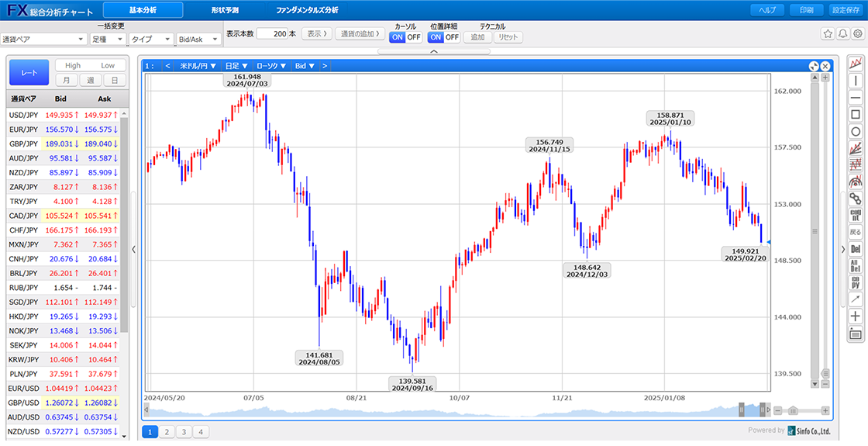Switch to ファンダメンタルズ分析 tab
868x446 pixels.
(307, 10)
